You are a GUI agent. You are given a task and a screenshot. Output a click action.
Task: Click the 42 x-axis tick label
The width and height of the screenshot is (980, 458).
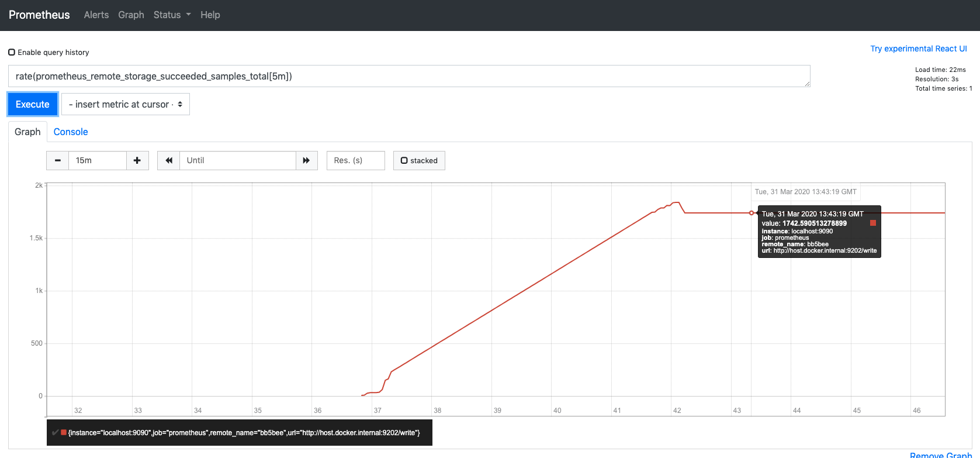point(677,411)
